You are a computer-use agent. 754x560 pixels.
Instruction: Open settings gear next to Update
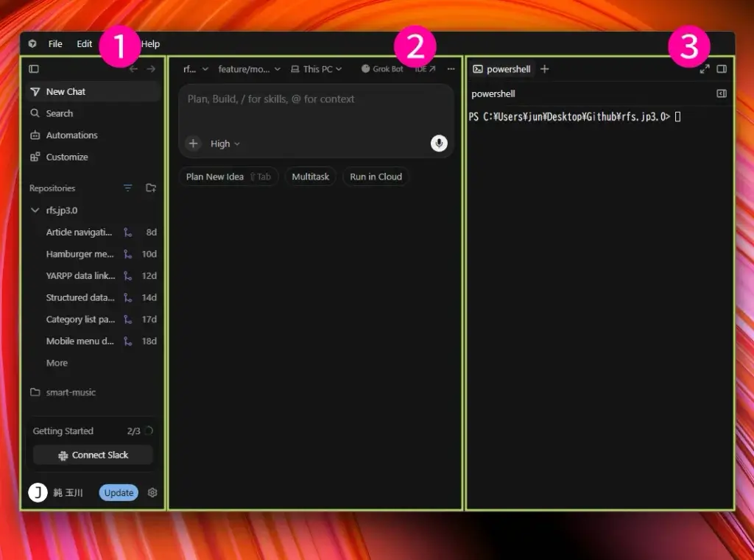[152, 492]
